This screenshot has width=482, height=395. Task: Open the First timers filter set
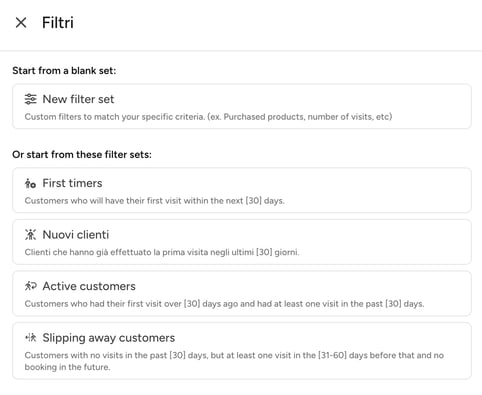pyautogui.click(x=242, y=190)
